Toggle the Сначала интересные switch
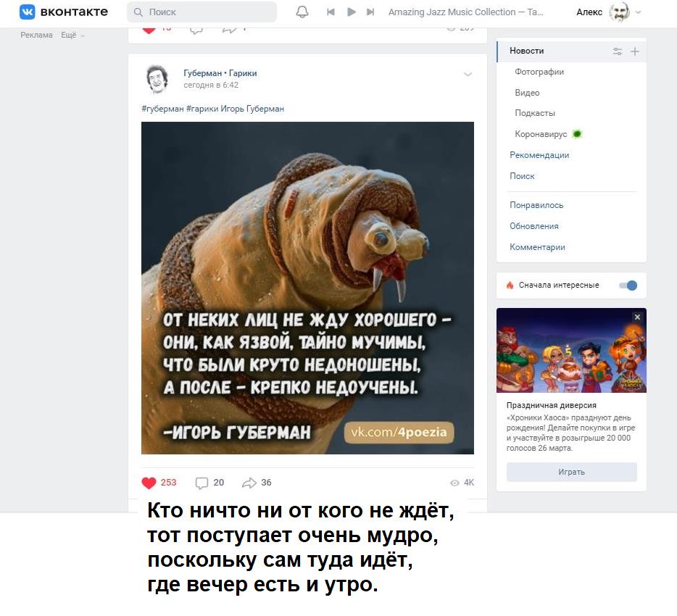 point(628,286)
